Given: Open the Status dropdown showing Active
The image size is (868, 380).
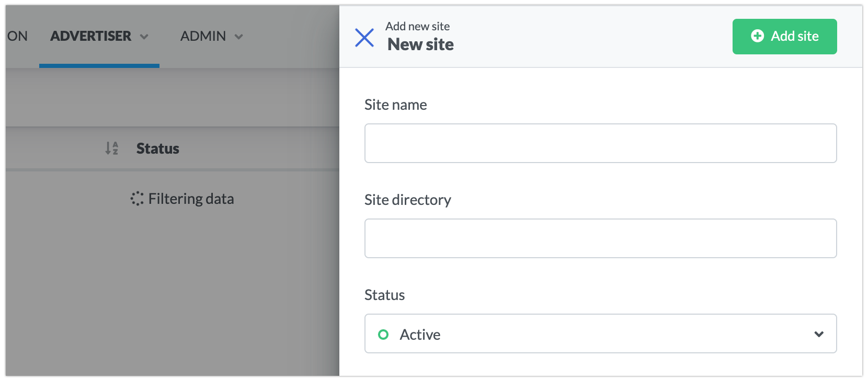Looking at the screenshot, I should [x=600, y=333].
